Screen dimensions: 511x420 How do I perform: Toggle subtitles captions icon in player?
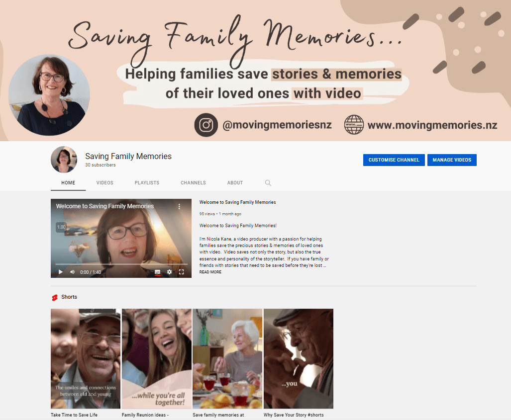click(157, 272)
